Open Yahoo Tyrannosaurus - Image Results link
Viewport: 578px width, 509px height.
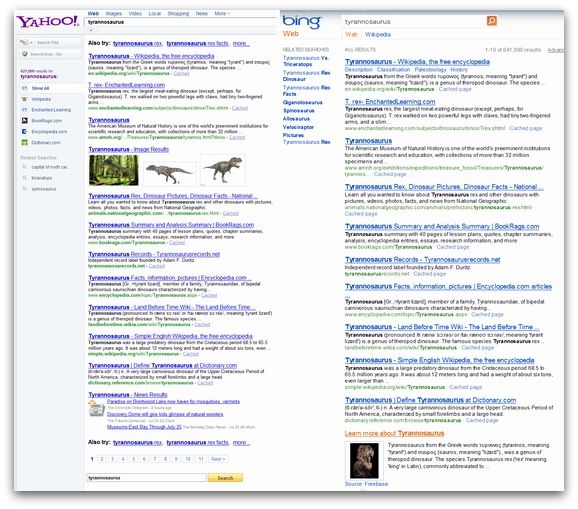pyautogui.click(x=129, y=149)
